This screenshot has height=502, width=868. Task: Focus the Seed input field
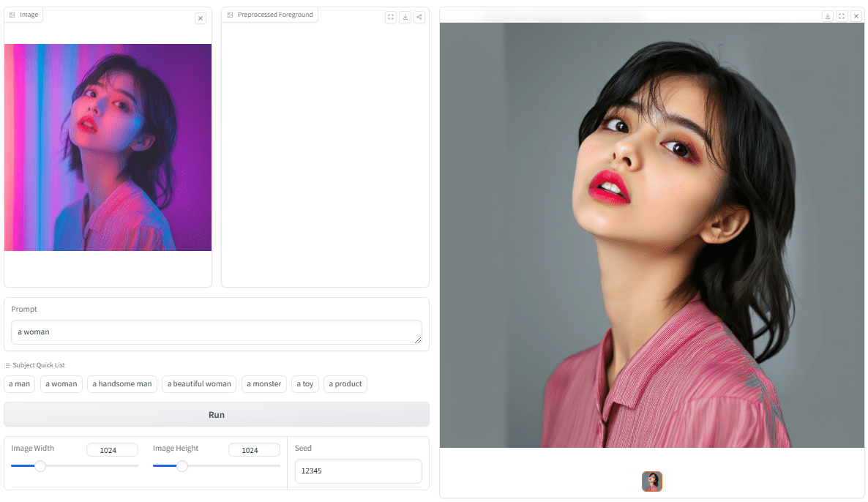pos(358,471)
